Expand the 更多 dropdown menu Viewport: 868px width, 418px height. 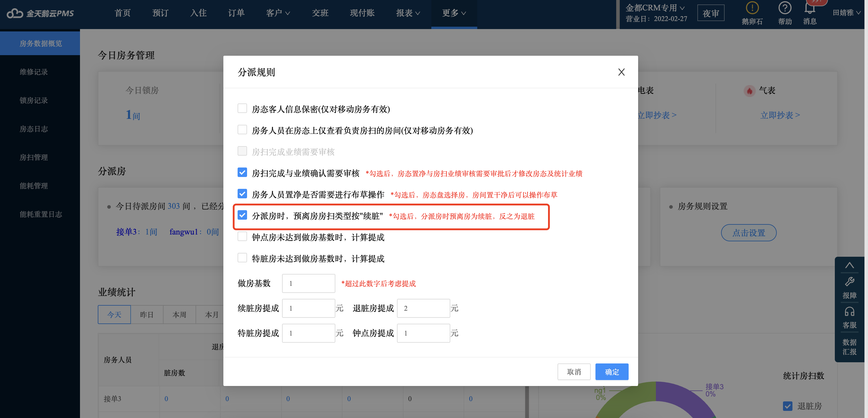point(454,13)
